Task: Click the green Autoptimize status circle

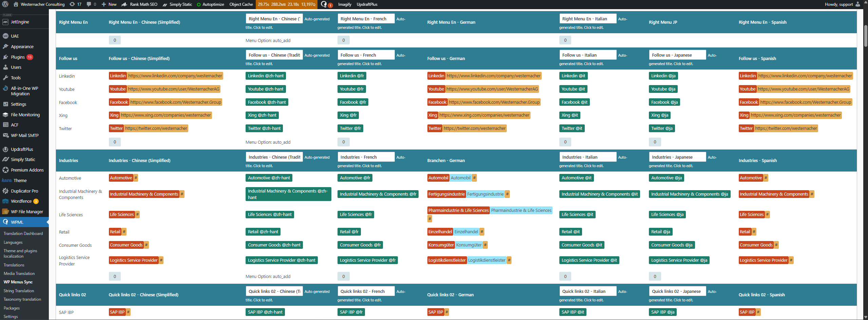Action: 199,4
